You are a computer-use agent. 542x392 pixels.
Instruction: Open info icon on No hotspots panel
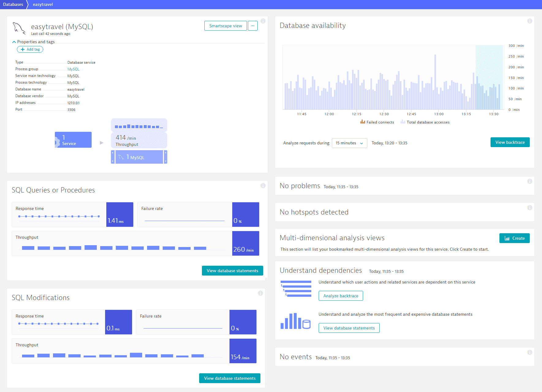[529, 207]
